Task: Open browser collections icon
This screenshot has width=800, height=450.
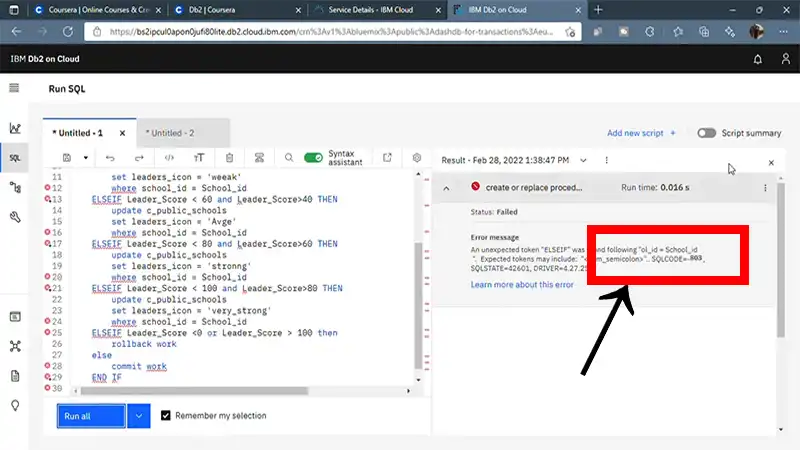Action: click(x=704, y=32)
